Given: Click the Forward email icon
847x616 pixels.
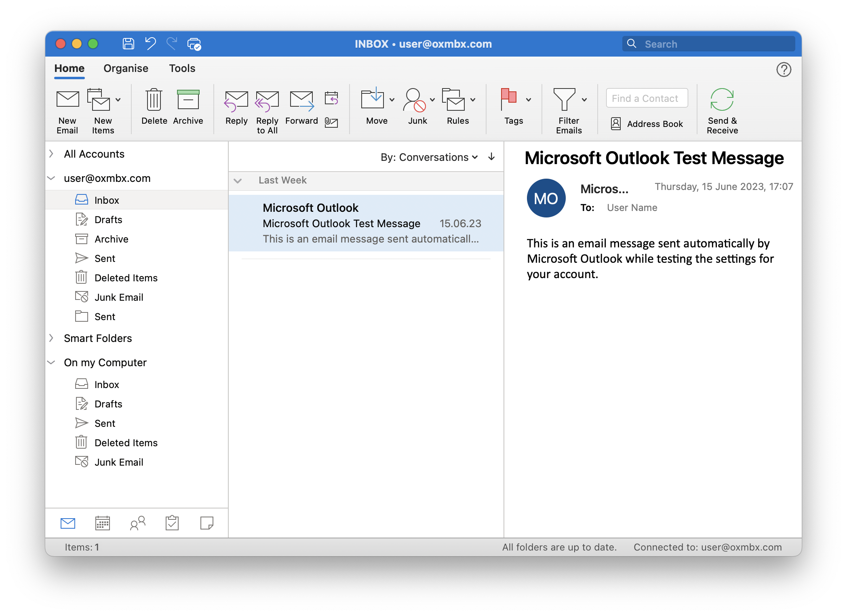Looking at the screenshot, I should (x=301, y=100).
